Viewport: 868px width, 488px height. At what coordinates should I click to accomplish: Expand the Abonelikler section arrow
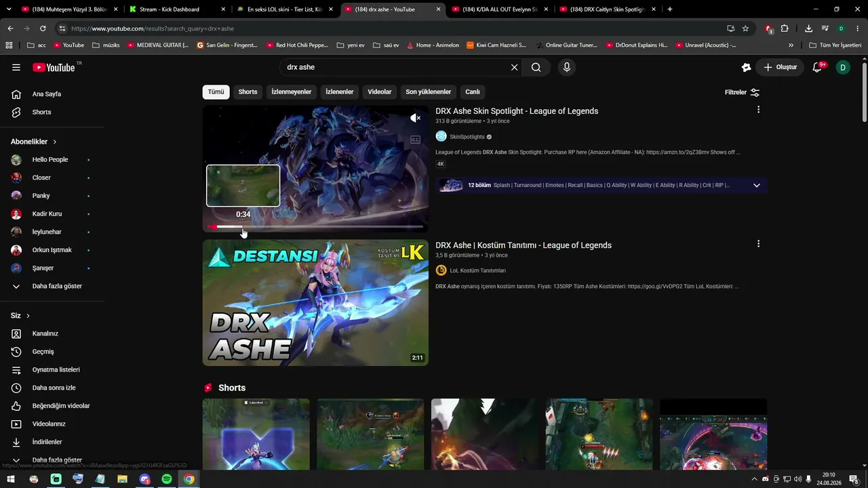click(55, 142)
